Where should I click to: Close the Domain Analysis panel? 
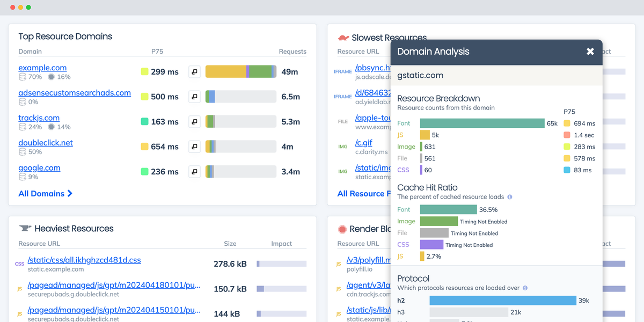(590, 52)
